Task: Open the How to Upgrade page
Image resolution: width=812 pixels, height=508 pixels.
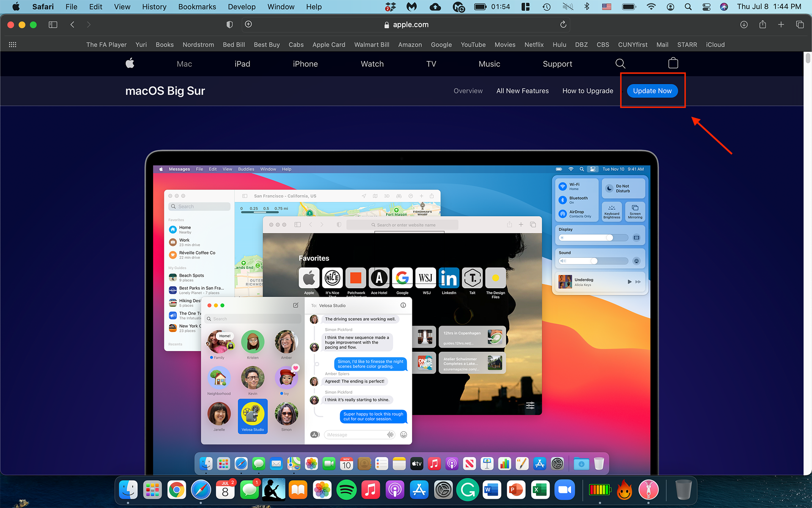Action: [x=587, y=91]
